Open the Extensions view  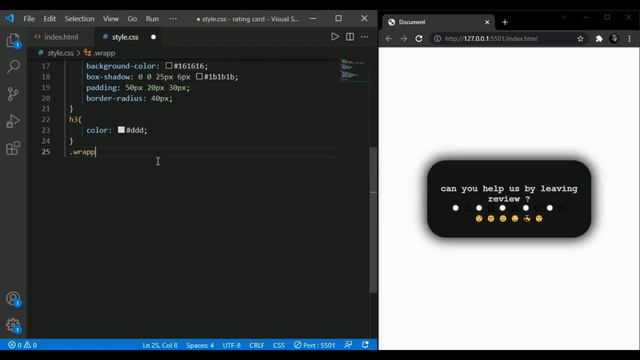coord(13,148)
